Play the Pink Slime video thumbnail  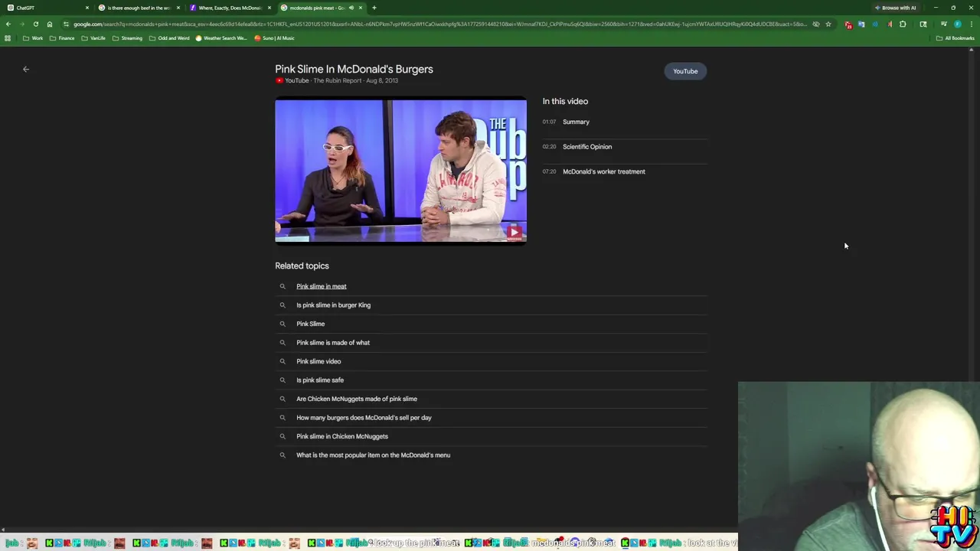pyautogui.click(x=400, y=170)
